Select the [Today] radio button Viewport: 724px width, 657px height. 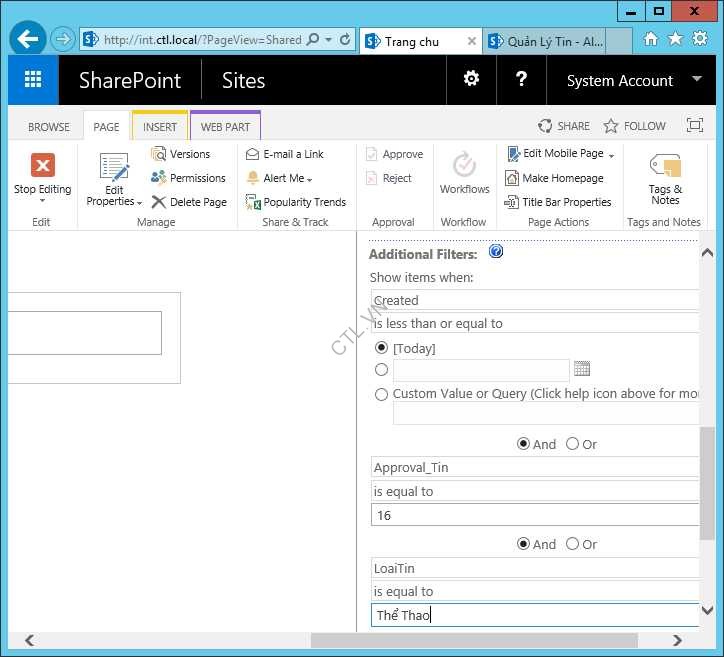pos(381,348)
